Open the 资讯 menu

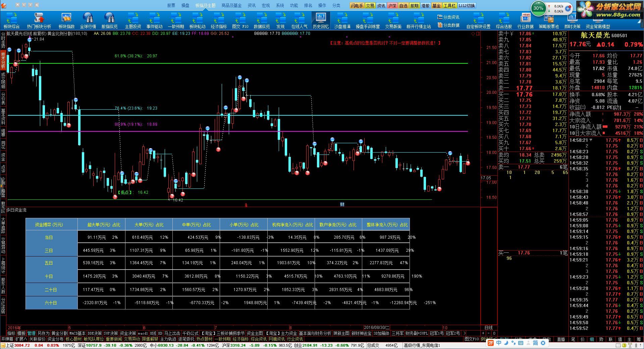(x=252, y=5)
